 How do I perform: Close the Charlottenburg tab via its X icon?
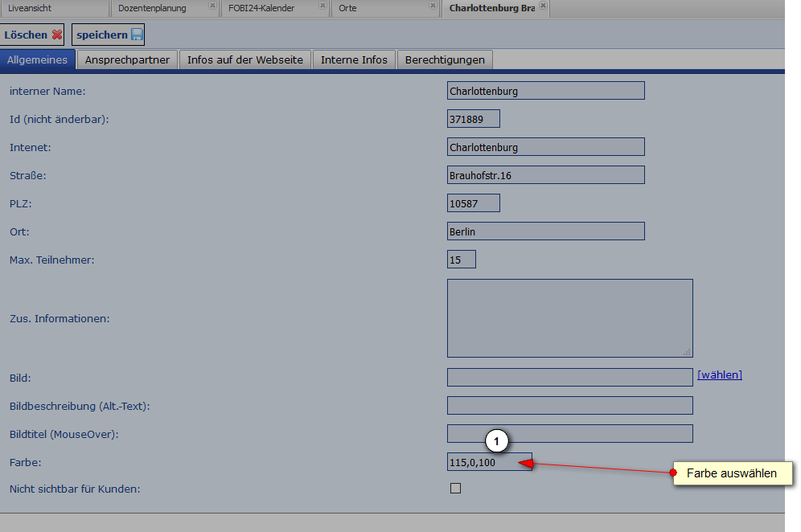coord(544,6)
